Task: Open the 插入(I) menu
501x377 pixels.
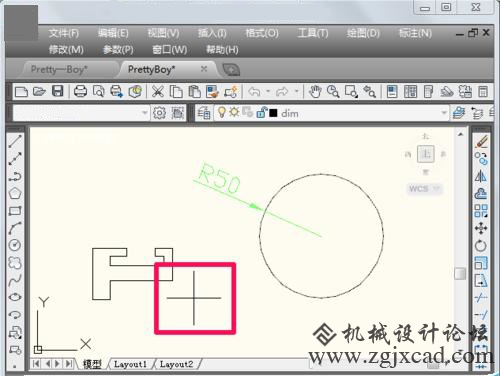Action: [212, 33]
